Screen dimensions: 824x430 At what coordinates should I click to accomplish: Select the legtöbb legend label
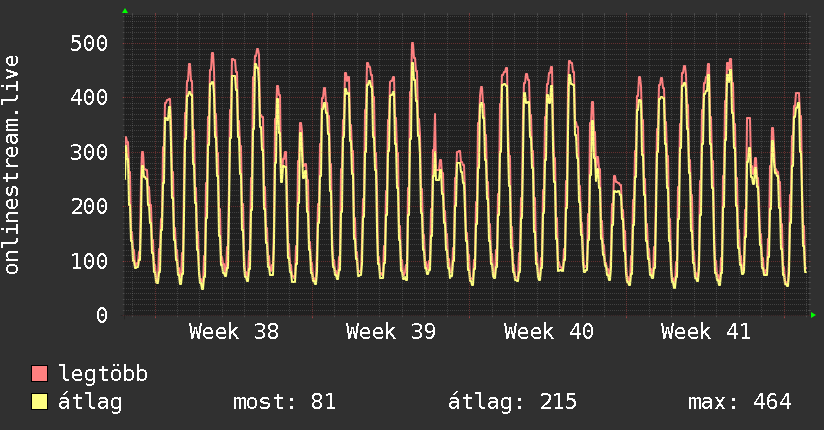pyautogui.click(x=103, y=374)
